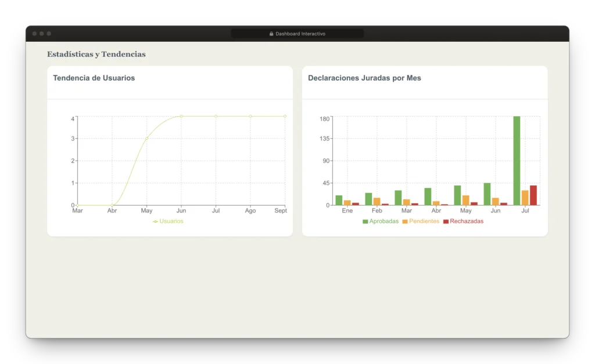595x364 pixels.
Task: Click the Ago data point on user trend line
Action: (x=250, y=117)
